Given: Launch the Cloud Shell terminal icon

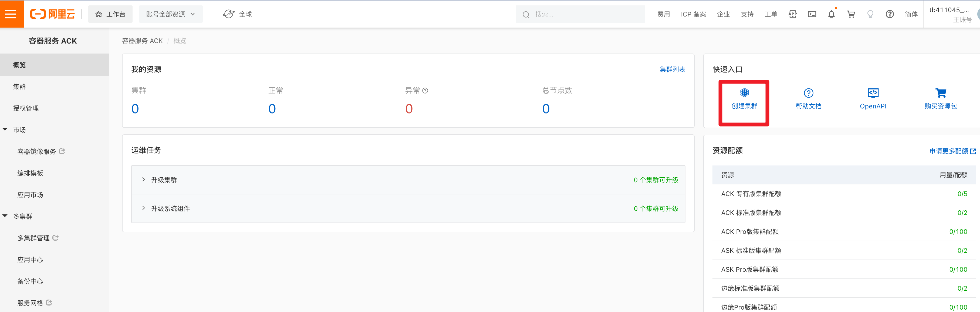Looking at the screenshot, I should (x=812, y=15).
